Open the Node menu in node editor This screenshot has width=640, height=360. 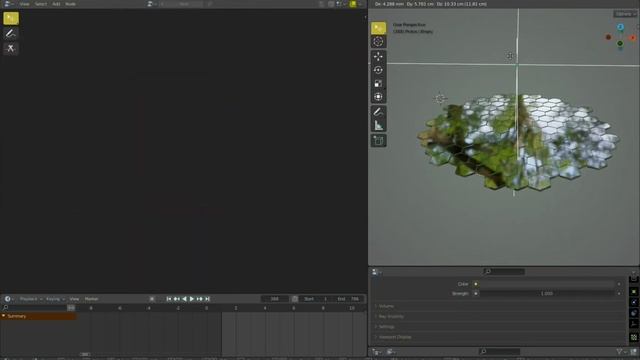click(x=71, y=4)
